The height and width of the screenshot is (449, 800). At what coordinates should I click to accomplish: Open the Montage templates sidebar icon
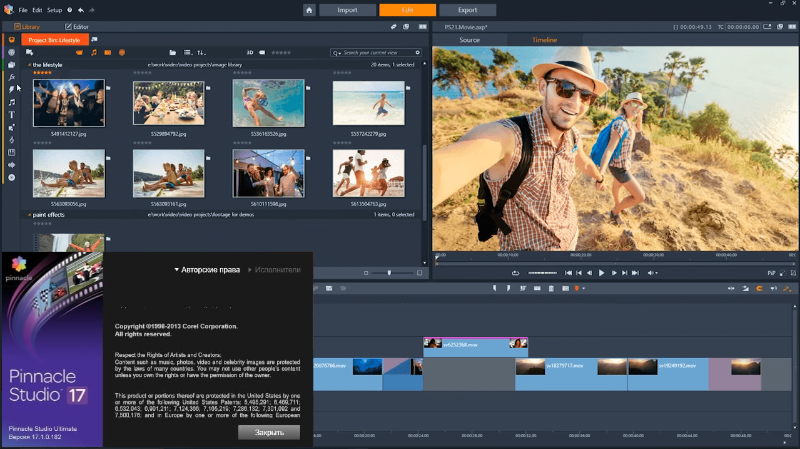tap(11, 128)
